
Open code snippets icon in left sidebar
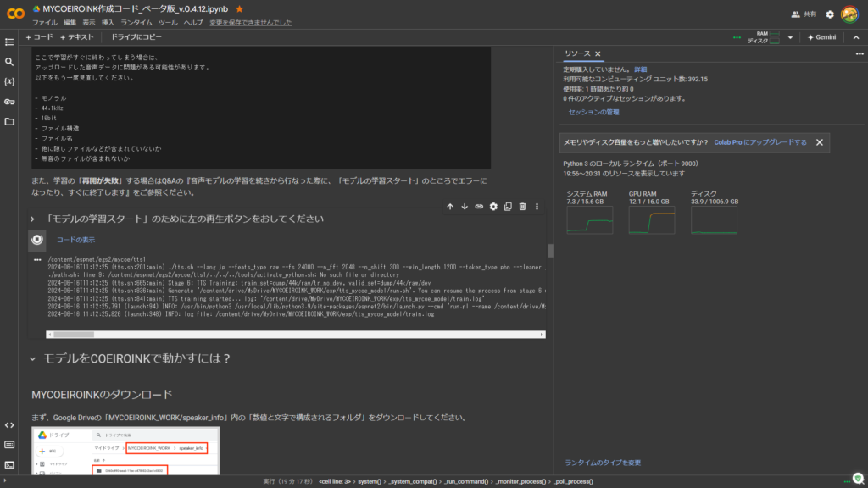[9, 425]
